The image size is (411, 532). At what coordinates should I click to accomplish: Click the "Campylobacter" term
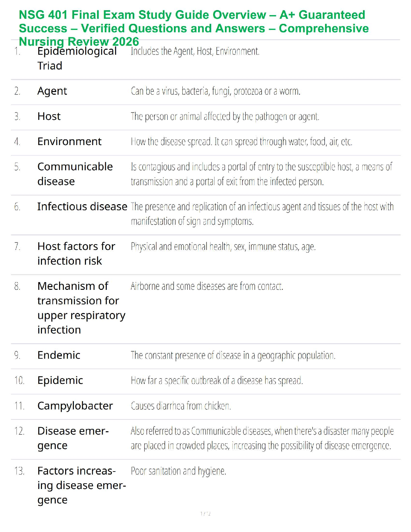(x=75, y=406)
